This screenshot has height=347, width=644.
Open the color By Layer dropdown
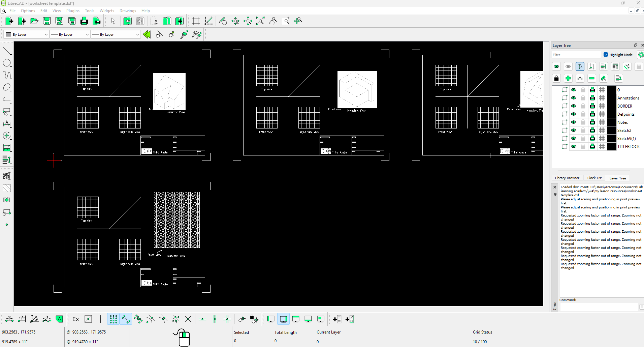pos(27,34)
